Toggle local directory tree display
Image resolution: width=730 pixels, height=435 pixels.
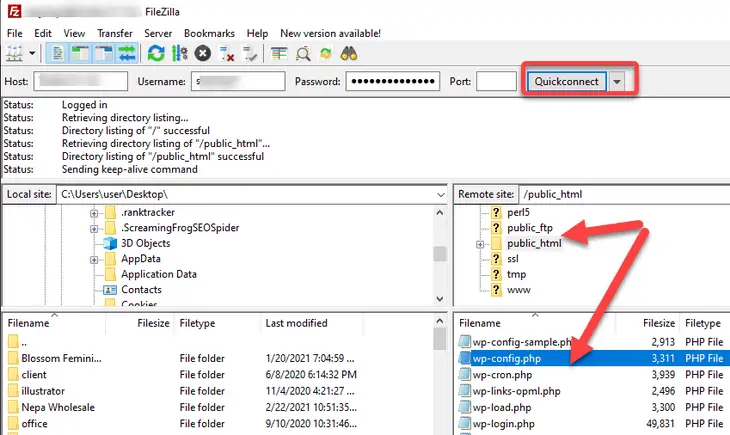point(81,54)
